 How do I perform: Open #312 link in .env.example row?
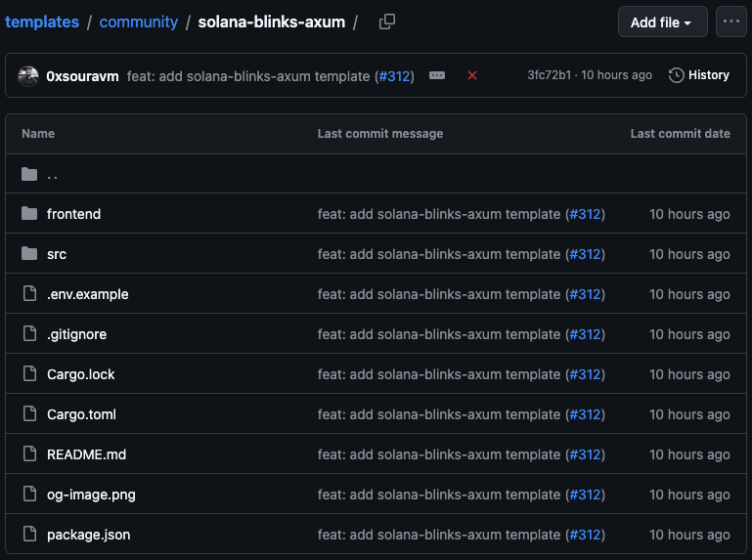coord(585,294)
